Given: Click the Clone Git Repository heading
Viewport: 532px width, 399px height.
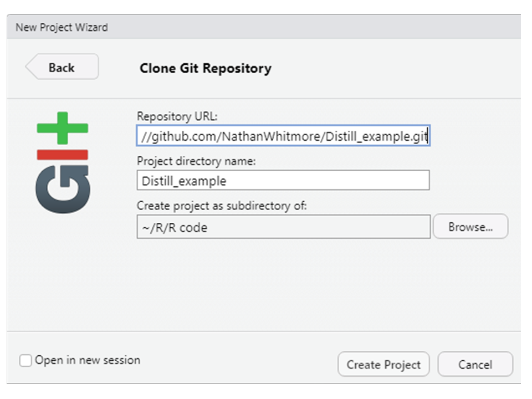Looking at the screenshot, I should click(x=206, y=68).
